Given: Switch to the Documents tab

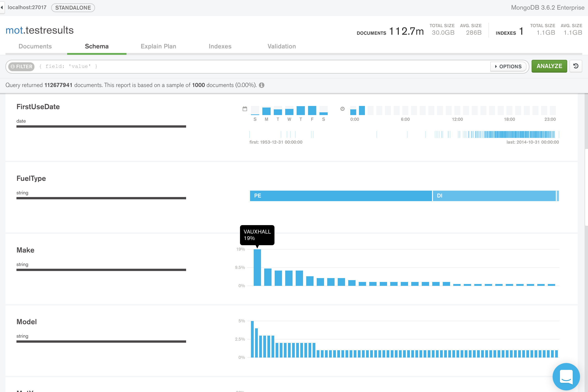Looking at the screenshot, I should (x=35, y=46).
